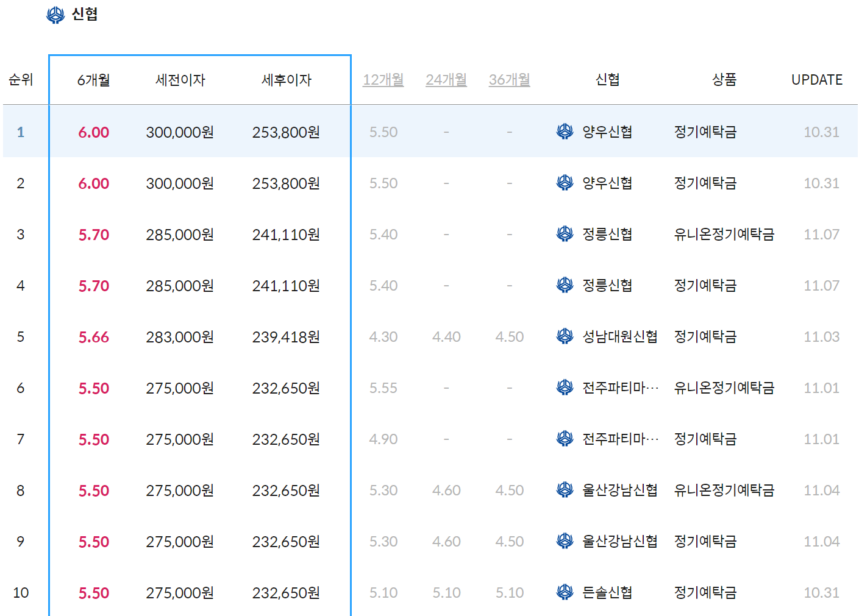Click logo icon in rank 7 전주파티마 row
This screenshot has height=616, width=859.
tap(565, 439)
